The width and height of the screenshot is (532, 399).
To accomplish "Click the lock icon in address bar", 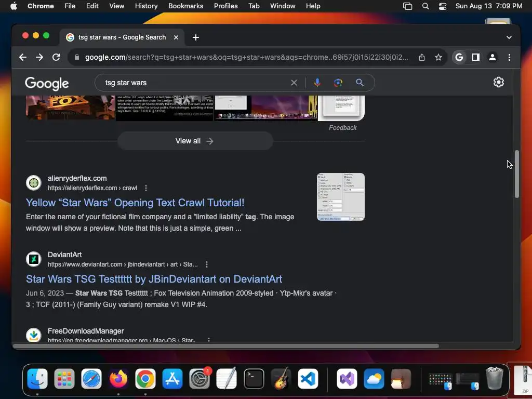I will (x=77, y=57).
